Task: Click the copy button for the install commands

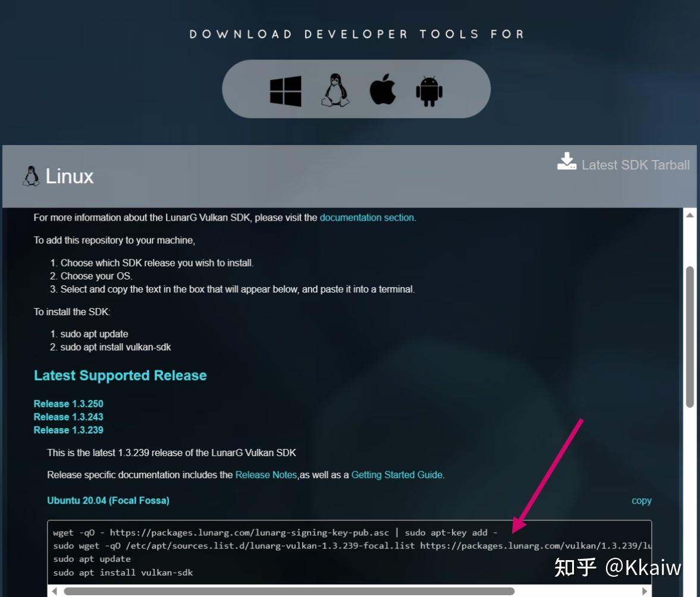Action: 641,501
